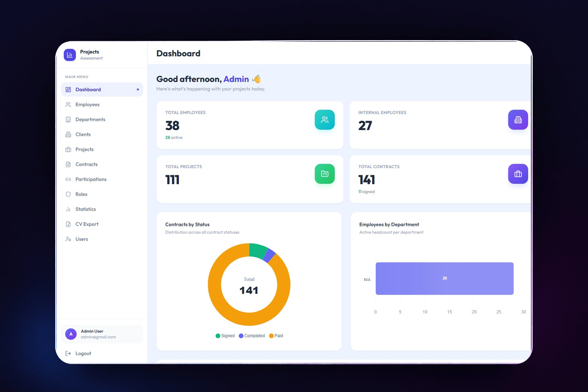Click admin@gmail.com in the user profile card
This screenshot has width=588, height=392.
pos(98,337)
